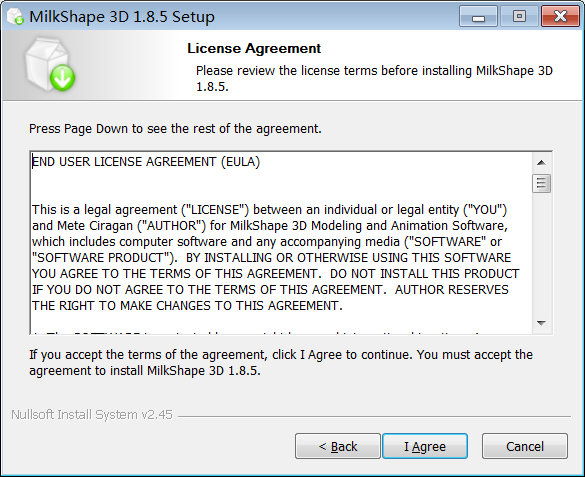This screenshot has width=585, height=477.
Task: Go back with the Back button
Action: pos(338,446)
